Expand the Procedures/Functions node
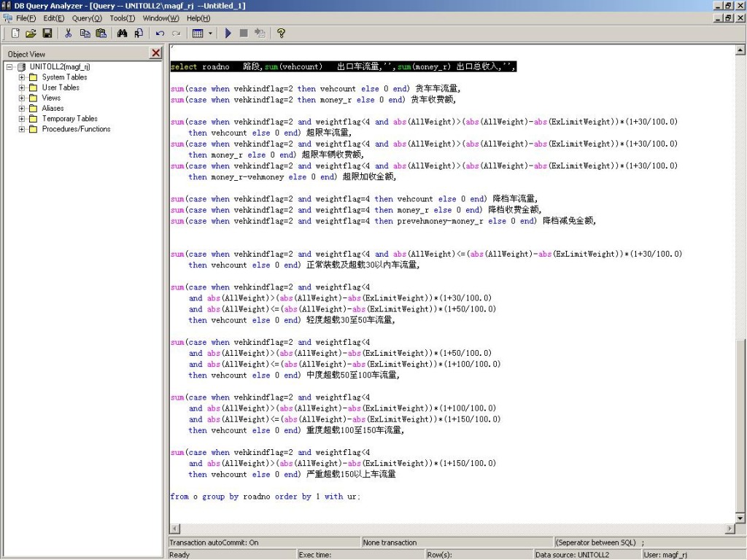The height and width of the screenshot is (560, 747). (22, 129)
